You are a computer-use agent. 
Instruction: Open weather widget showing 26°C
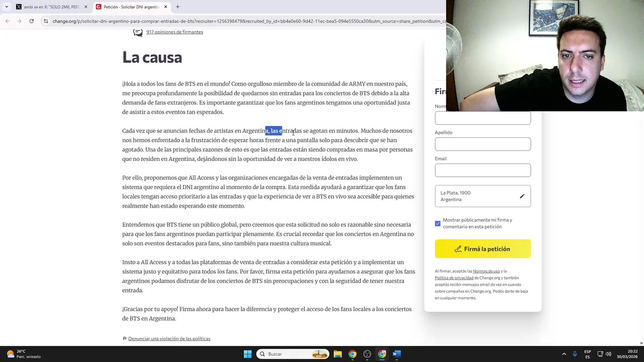click(23, 354)
